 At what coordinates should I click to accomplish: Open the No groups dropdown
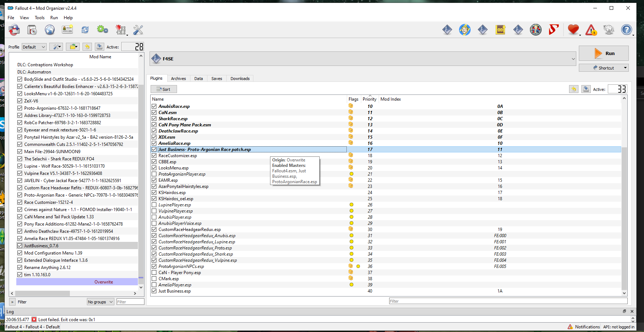[101, 302]
